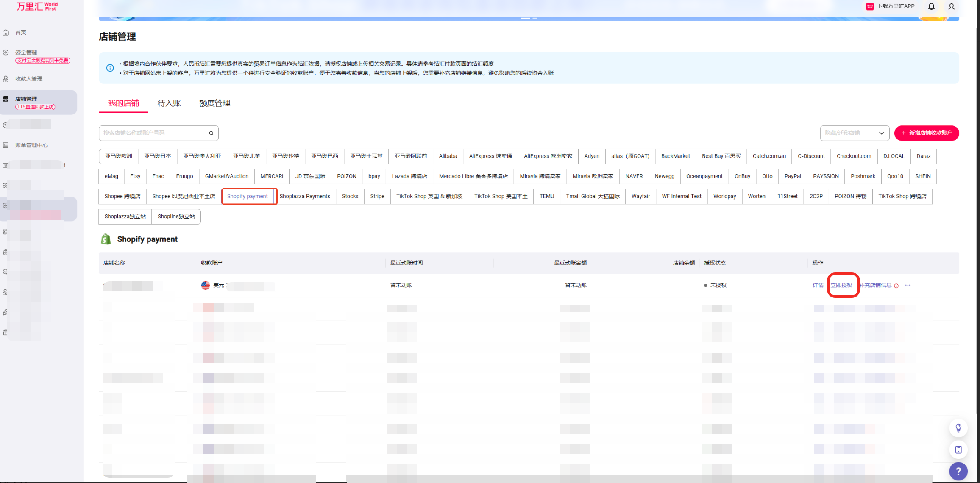This screenshot has height=483, width=980.
Task: Click the lightbulb tips floating icon
Action: (x=958, y=428)
